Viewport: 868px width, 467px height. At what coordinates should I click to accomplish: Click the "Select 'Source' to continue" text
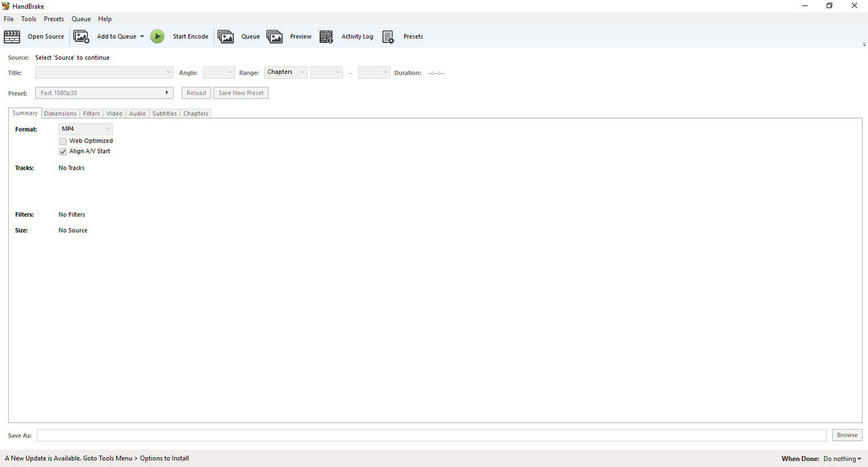(73, 58)
